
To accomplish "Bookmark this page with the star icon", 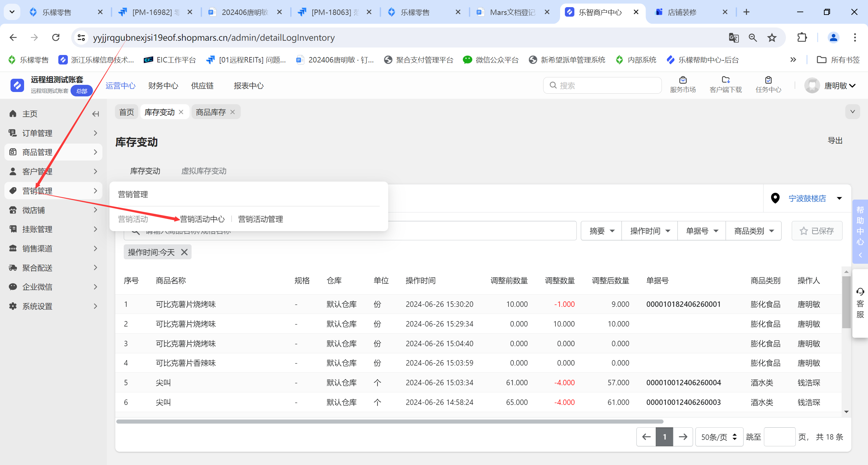I will [x=772, y=38].
